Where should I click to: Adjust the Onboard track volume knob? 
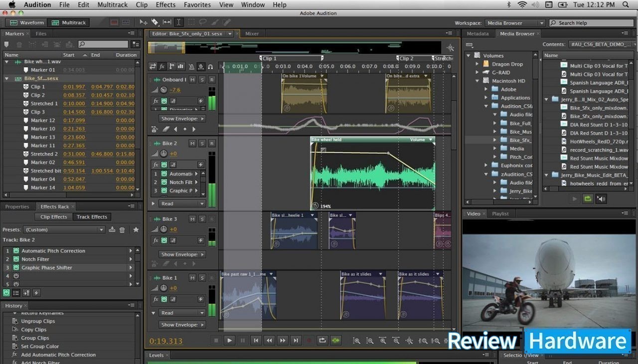point(163,90)
